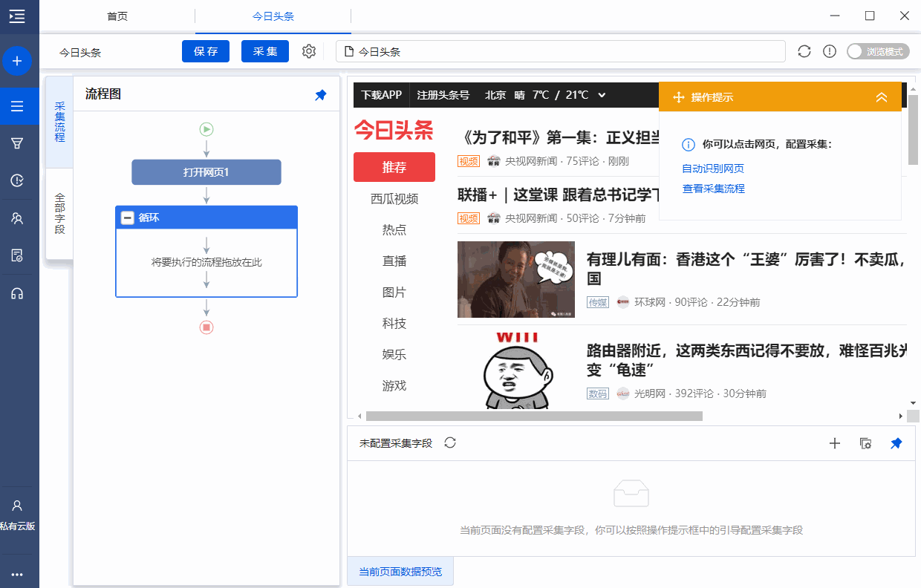Screen dimensions: 921x588
Task: Click the 保存 button
Action: [x=206, y=51]
